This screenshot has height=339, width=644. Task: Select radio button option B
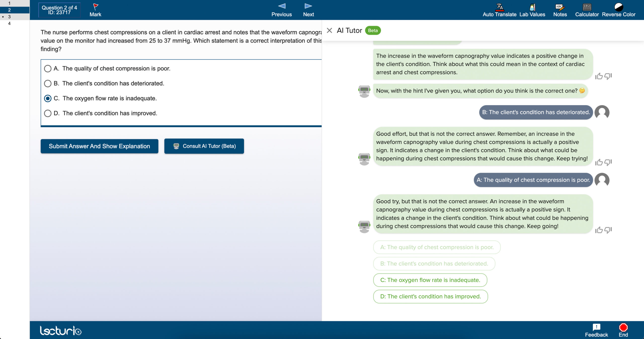pos(48,83)
